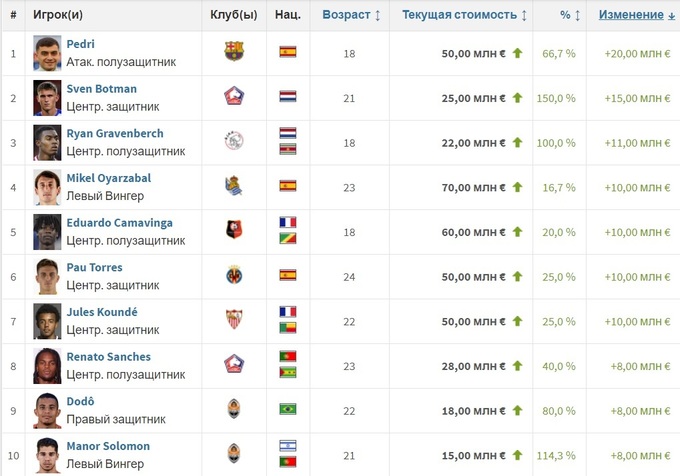680x476 pixels.
Task: Click the Ajax club crest
Action: (234, 141)
